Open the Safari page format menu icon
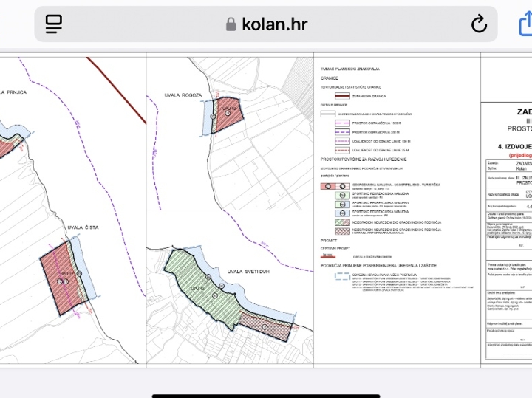This screenshot has width=532, height=398. (54, 24)
